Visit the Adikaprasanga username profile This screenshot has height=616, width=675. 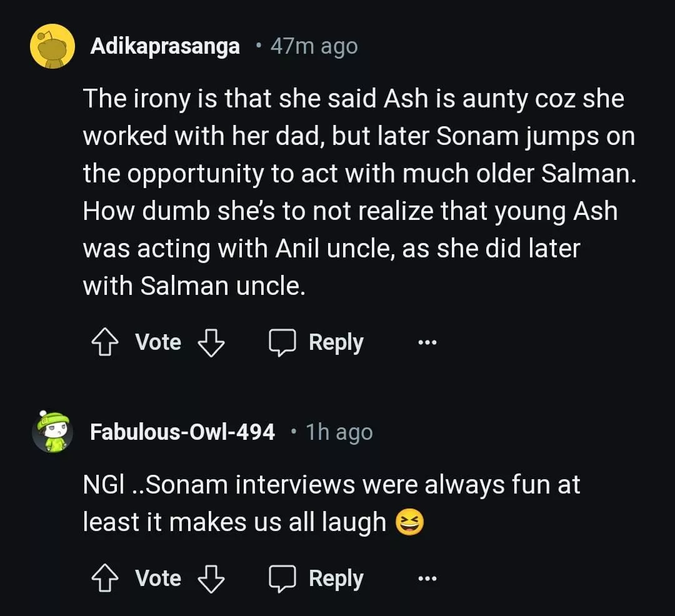coord(165,46)
